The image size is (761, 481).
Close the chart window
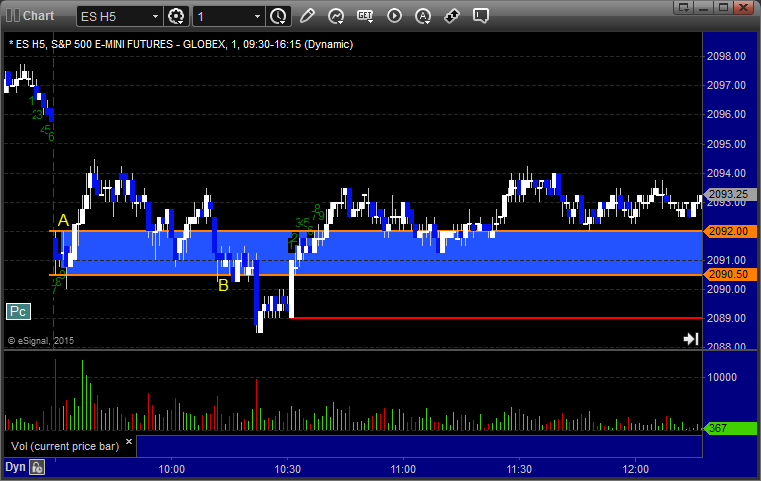743,7
